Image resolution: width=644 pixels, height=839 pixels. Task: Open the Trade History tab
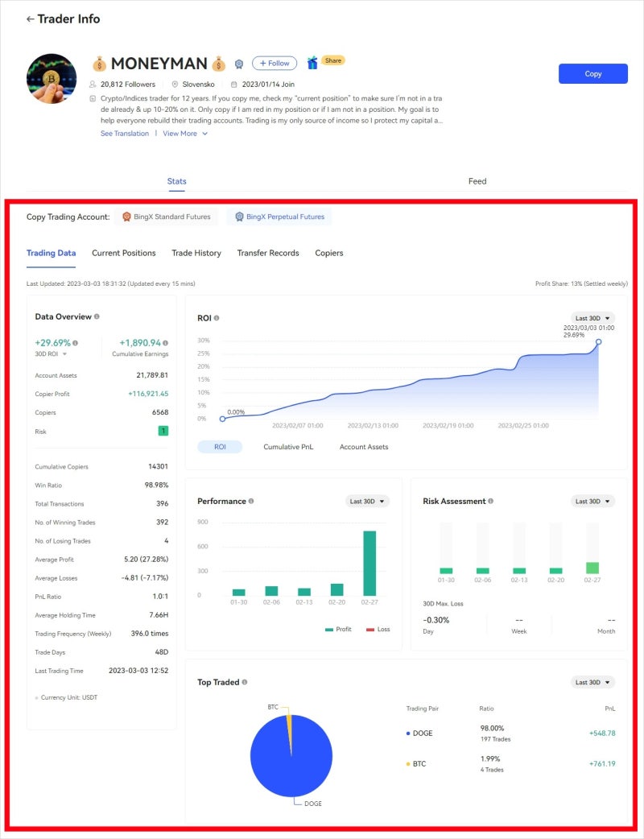[196, 253]
